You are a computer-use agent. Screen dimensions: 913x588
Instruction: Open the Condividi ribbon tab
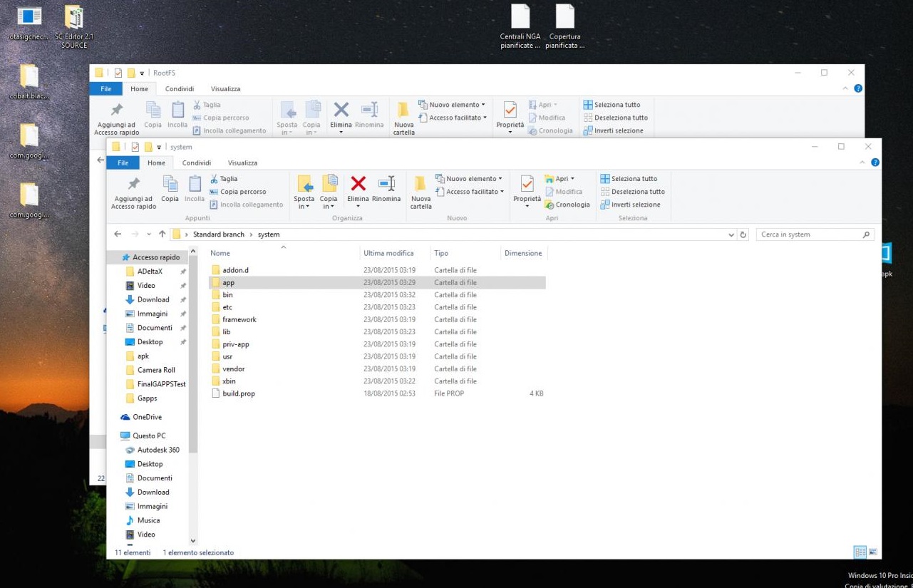coord(196,163)
